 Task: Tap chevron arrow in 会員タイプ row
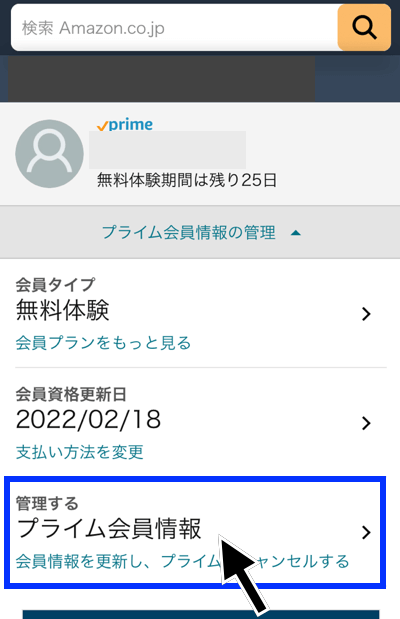[x=366, y=314]
